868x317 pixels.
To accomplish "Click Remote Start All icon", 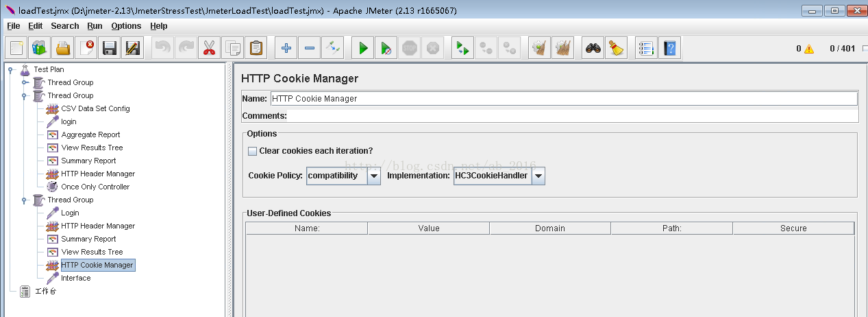I will click(x=463, y=48).
